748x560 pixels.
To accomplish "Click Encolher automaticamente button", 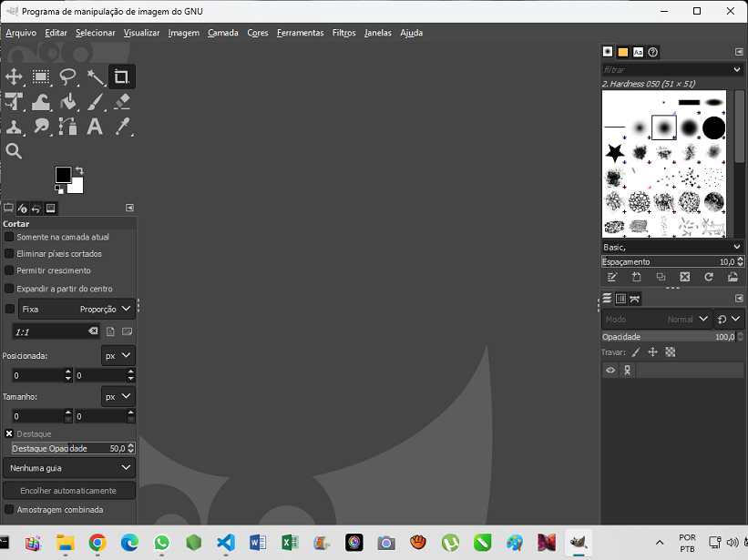I will [69, 491].
